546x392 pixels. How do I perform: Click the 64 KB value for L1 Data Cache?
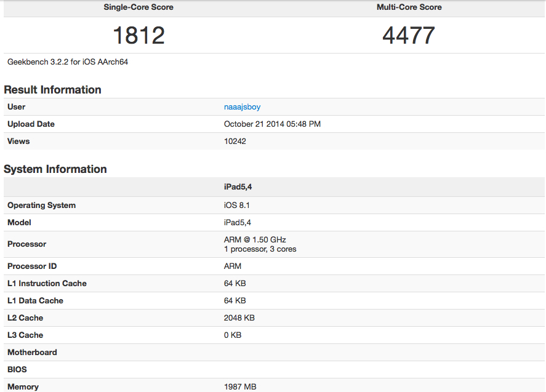pos(235,301)
